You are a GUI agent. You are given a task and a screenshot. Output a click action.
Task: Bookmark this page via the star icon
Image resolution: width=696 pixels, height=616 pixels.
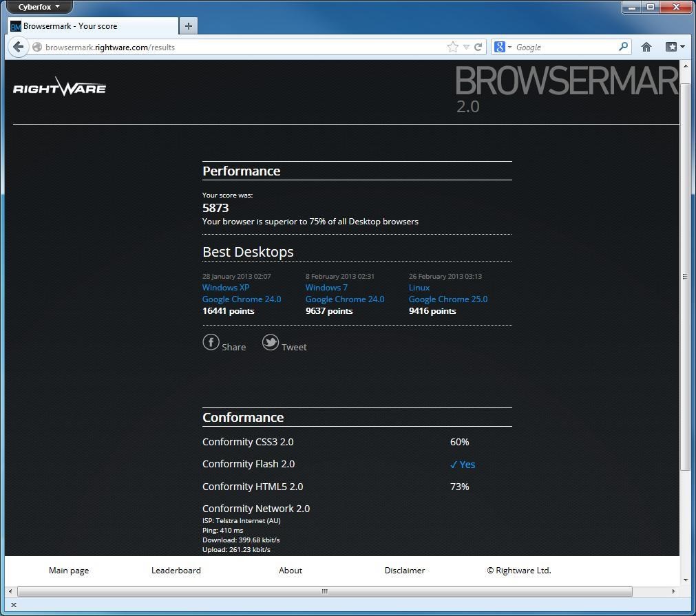[451, 47]
